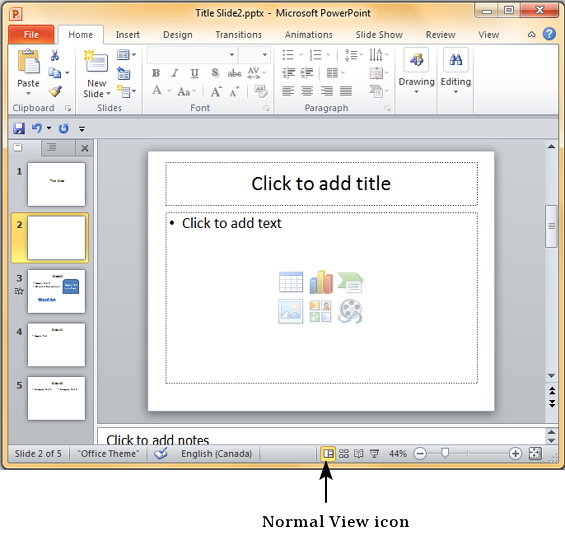
Task: Start Slide Show from status bar icon
Action: tap(374, 453)
